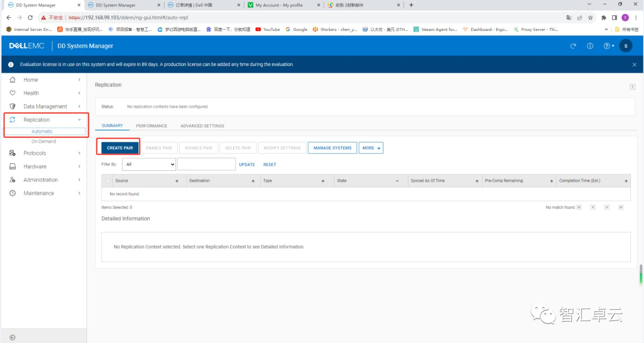Open browser extensions puzzle icon
Image resolution: width=644 pixels, height=343 pixels.
click(x=603, y=18)
